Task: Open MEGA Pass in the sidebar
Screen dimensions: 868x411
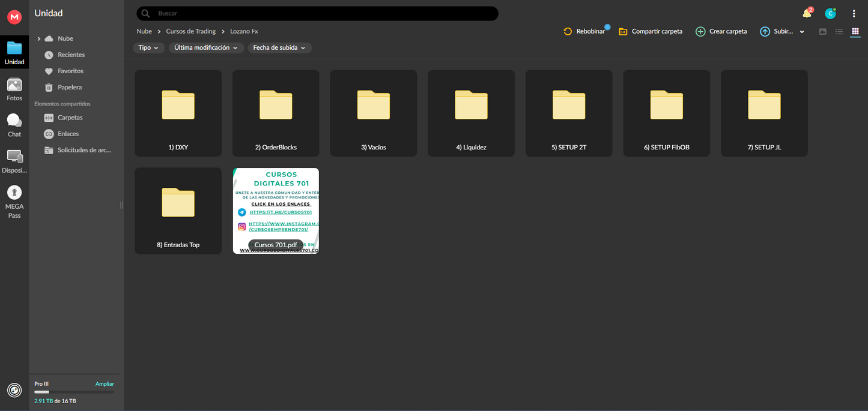Action: (x=14, y=201)
